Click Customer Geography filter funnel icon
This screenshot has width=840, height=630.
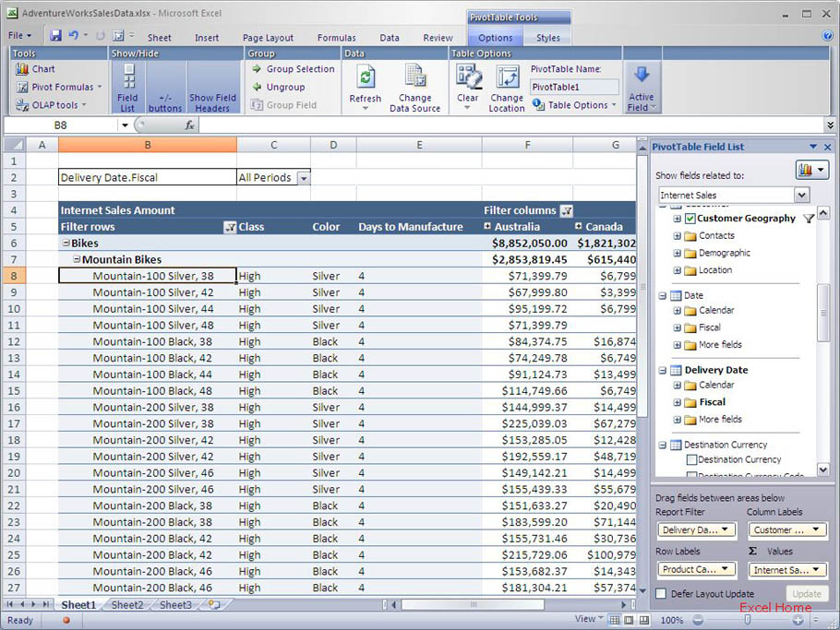click(809, 219)
